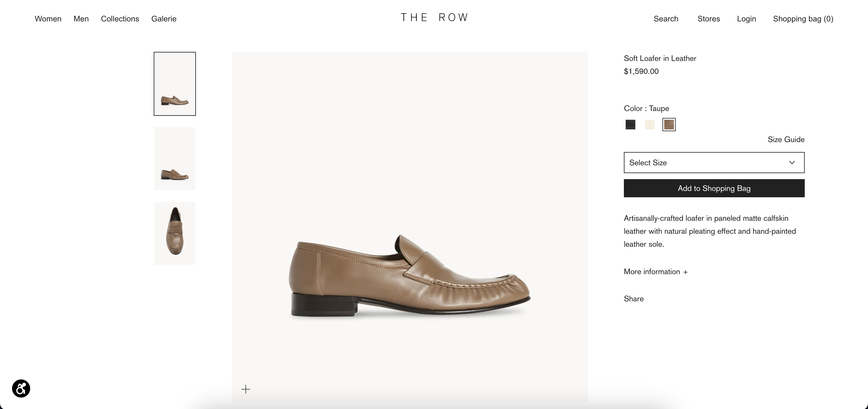View the Shopping bag

803,19
